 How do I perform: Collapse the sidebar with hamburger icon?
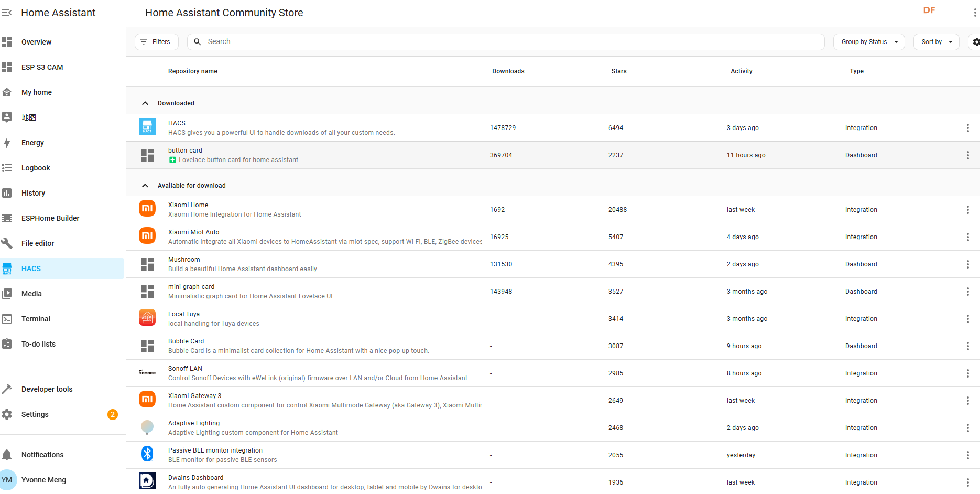point(7,13)
